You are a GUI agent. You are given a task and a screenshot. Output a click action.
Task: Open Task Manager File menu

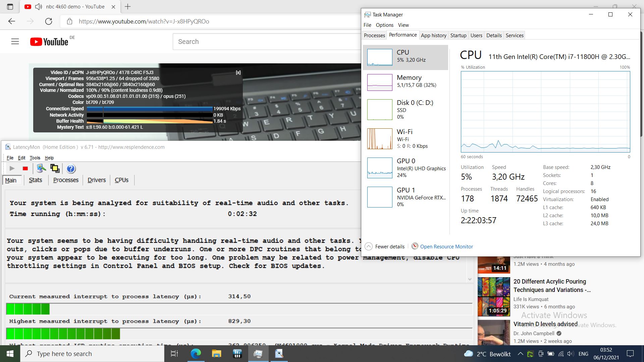click(x=367, y=25)
